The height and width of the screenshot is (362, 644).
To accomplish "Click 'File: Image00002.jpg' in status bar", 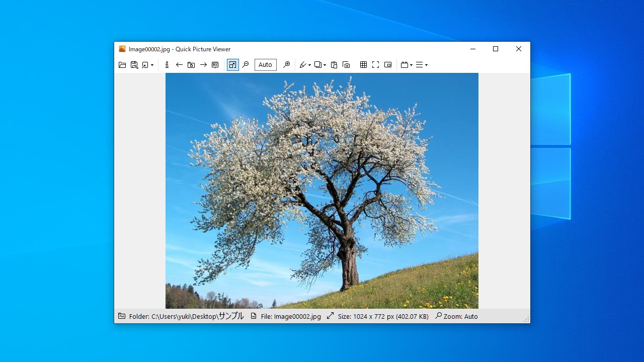I will click(x=291, y=316).
